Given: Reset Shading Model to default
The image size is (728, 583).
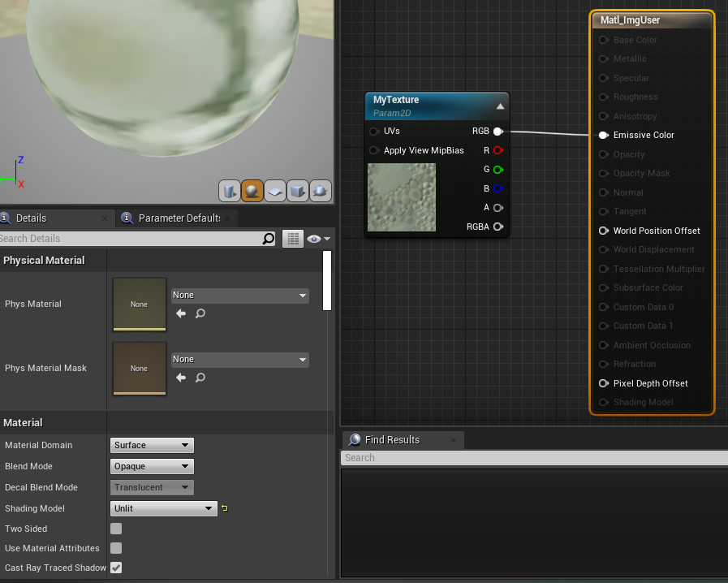Looking at the screenshot, I should point(222,508).
